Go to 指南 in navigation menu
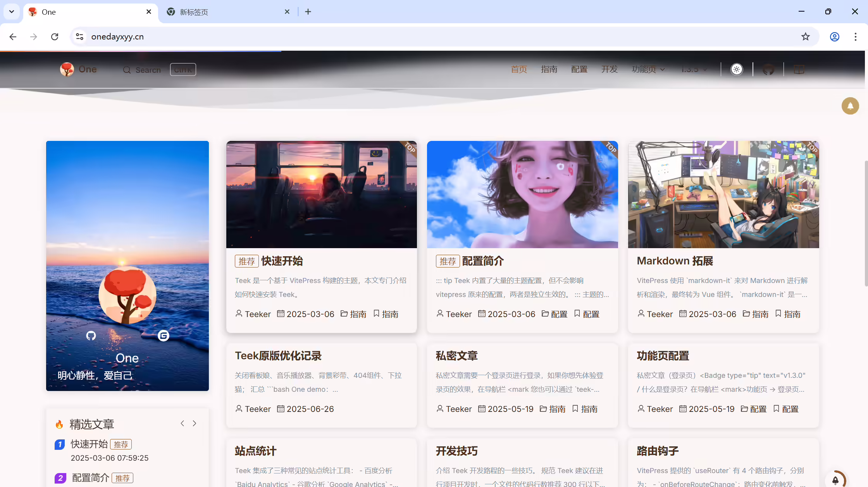Image resolution: width=868 pixels, height=487 pixels. coord(549,69)
